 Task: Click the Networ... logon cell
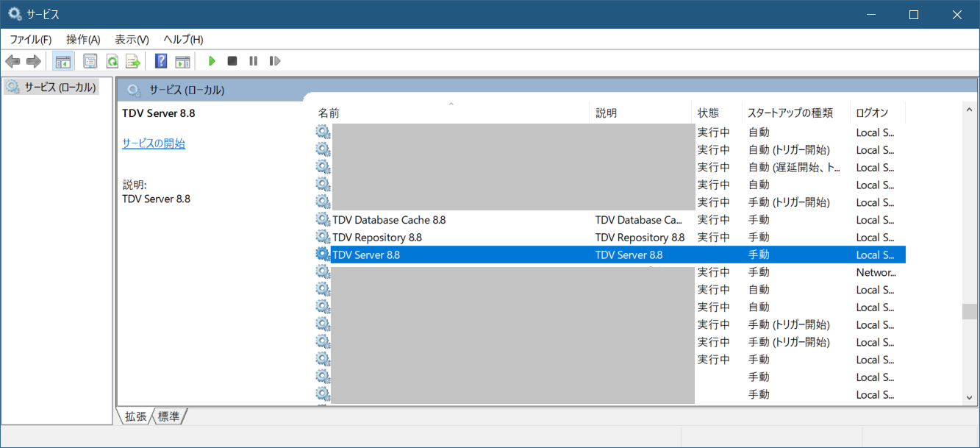(x=876, y=273)
